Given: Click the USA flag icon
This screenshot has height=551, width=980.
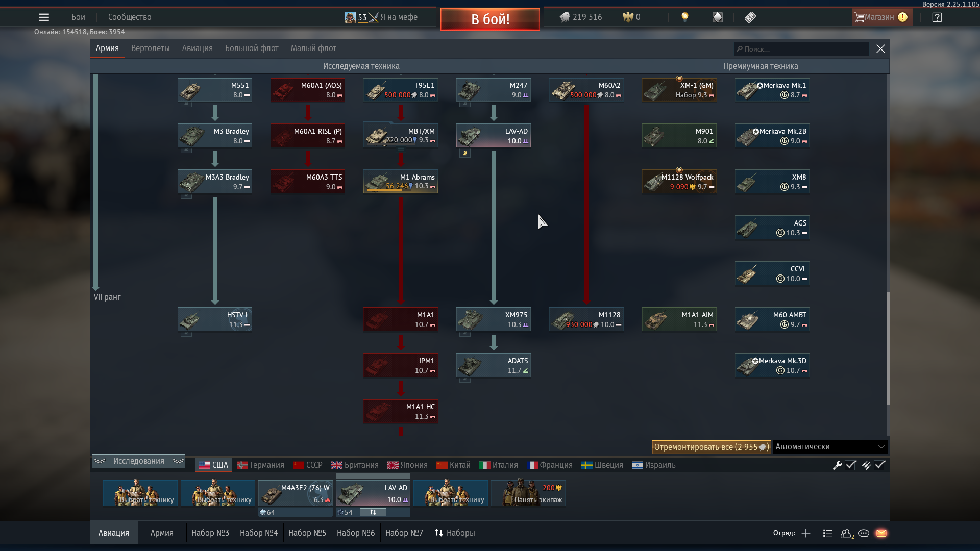Looking at the screenshot, I should pos(204,465).
